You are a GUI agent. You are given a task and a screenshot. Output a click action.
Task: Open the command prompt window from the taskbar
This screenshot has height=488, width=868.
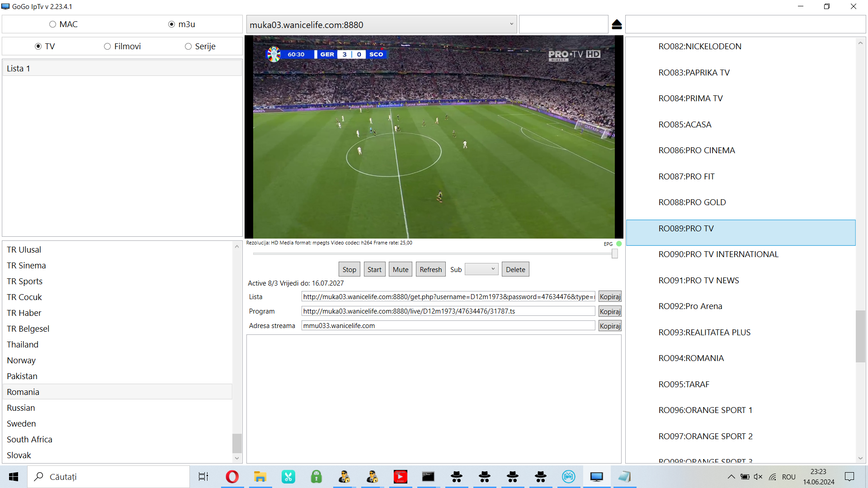point(428,477)
